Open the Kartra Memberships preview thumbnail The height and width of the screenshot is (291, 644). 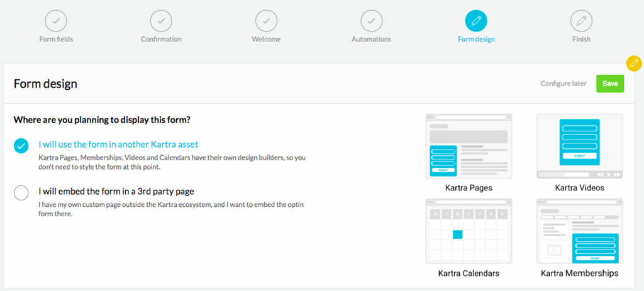tap(579, 231)
